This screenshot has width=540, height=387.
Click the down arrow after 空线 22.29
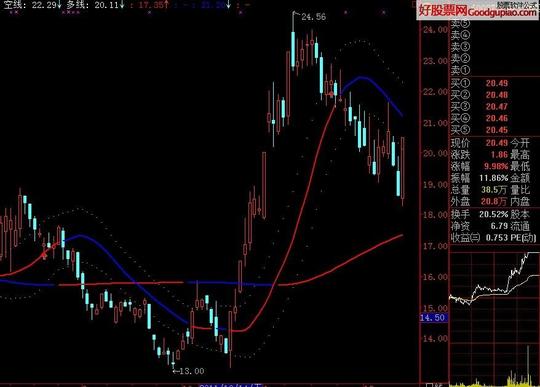tap(59, 5)
